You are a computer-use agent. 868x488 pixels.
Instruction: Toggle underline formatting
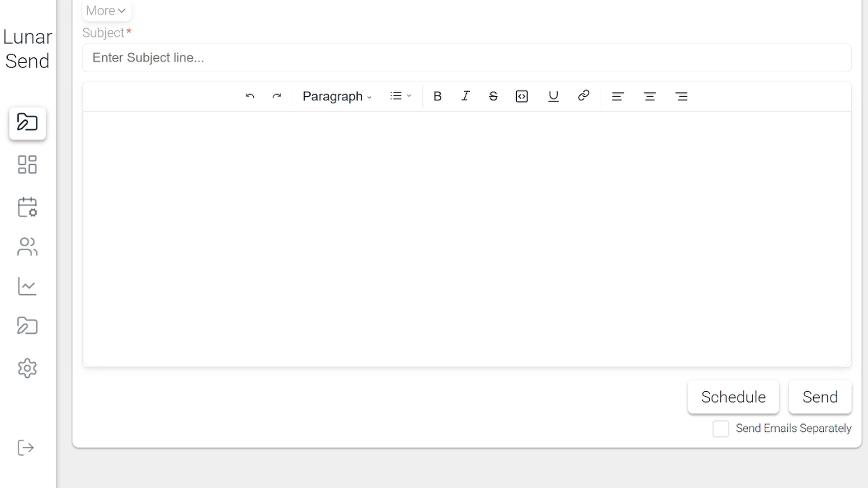coord(553,96)
